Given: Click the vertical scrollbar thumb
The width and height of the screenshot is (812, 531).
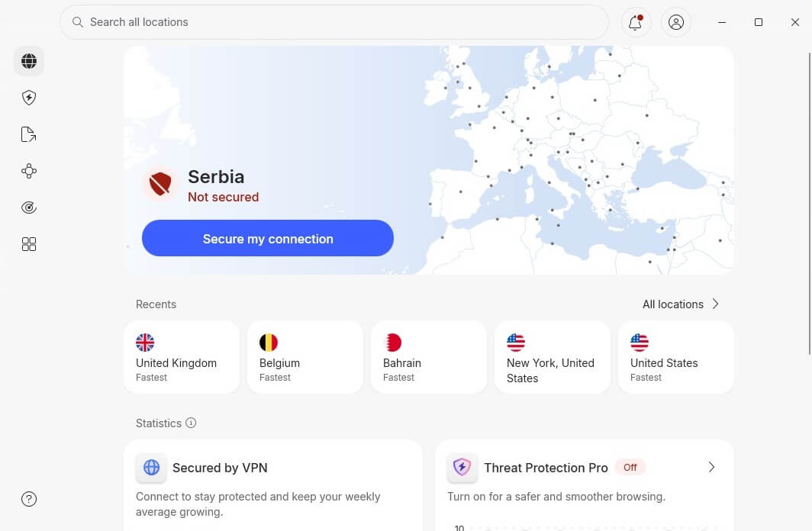Looking at the screenshot, I should [810, 203].
